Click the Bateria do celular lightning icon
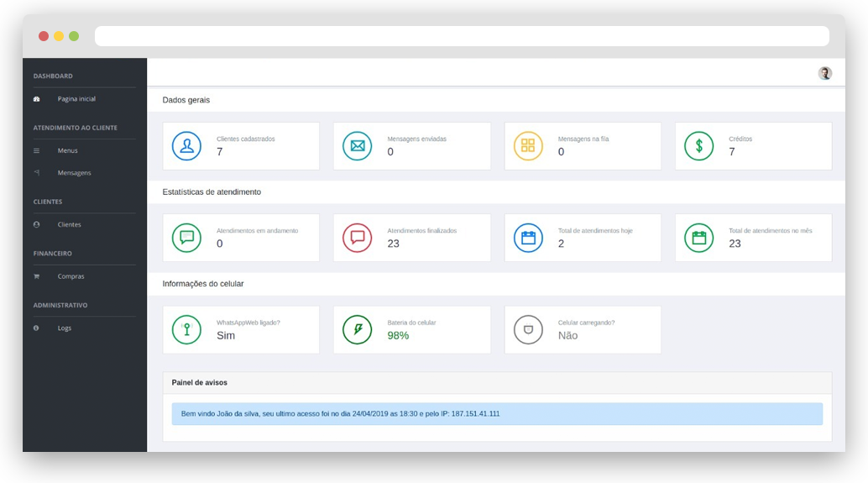Screen dimensions: 868x483 [357, 329]
